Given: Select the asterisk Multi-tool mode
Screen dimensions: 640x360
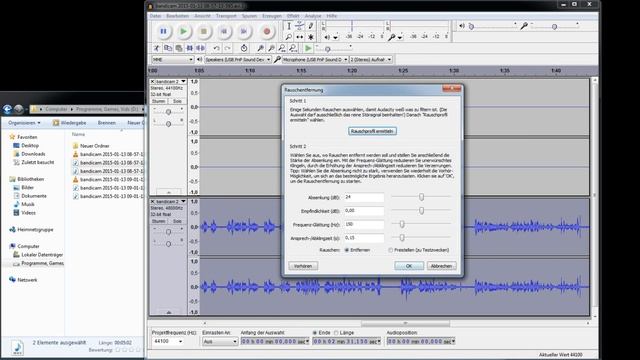Looking at the screenshot, I should point(311,37).
